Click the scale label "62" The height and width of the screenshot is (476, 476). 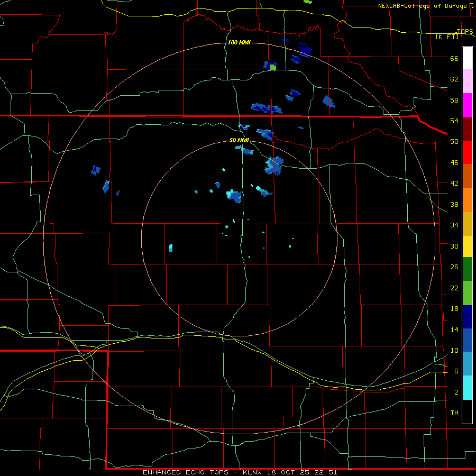pos(454,79)
